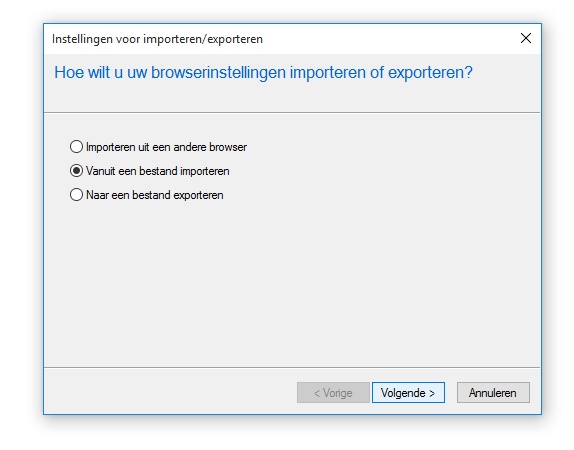574x450 pixels.
Task: Click the separator line below the heading
Action: pos(292,112)
